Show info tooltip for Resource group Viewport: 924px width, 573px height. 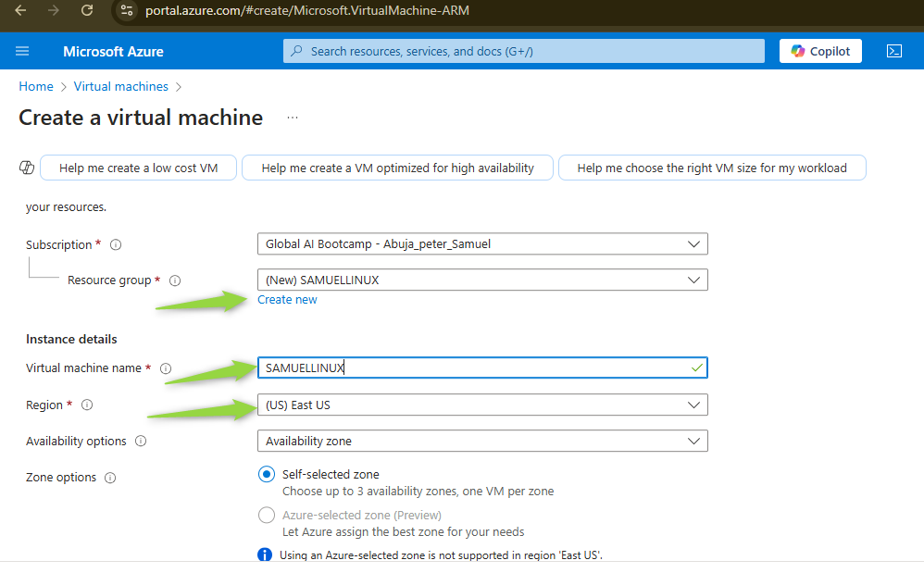click(x=175, y=280)
